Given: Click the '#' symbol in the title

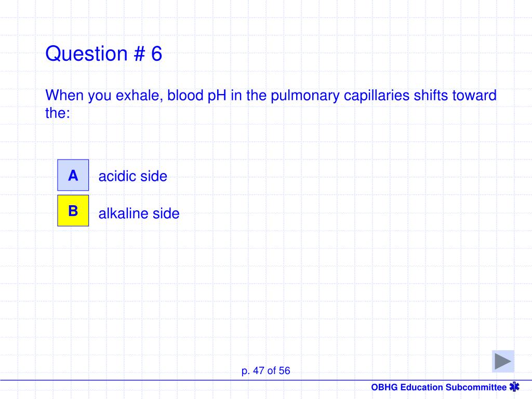Looking at the screenshot, I should point(139,54).
